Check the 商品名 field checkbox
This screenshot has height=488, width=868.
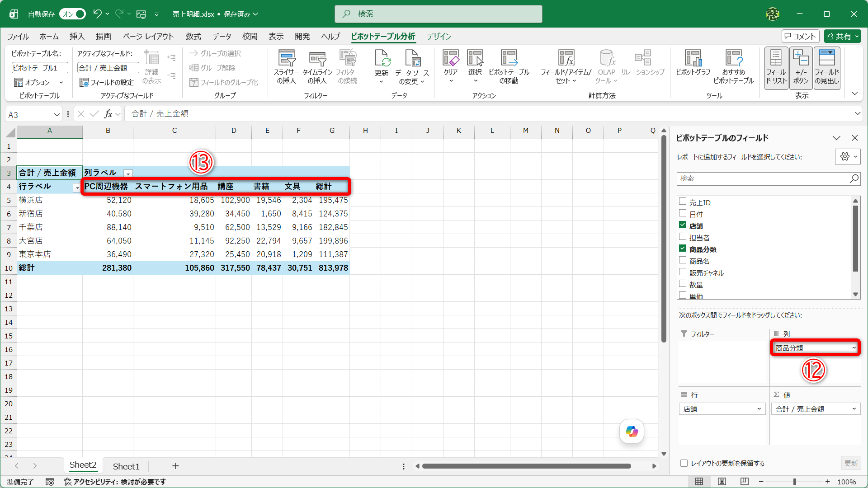[x=683, y=260]
